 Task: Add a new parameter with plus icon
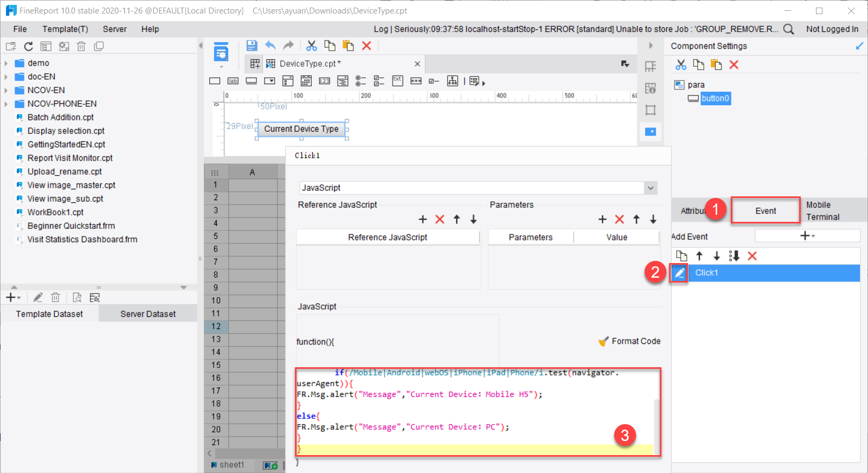pos(602,219)
